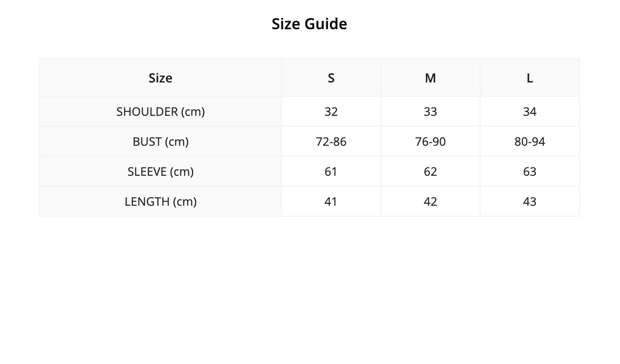Click sleeve value 62 cell
The height and width of the screenshot is (364, 620).
pyautogui.click(x=430, y=172)
